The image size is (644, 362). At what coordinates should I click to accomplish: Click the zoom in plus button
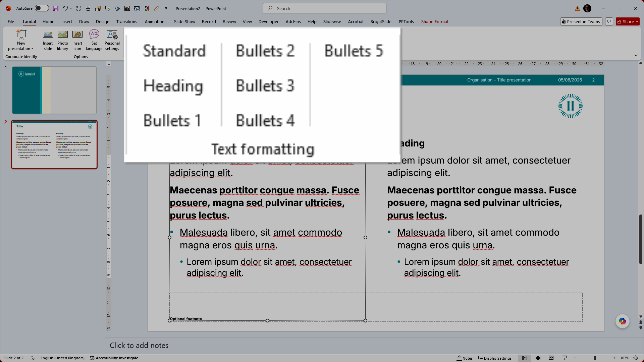click(614, 358)
